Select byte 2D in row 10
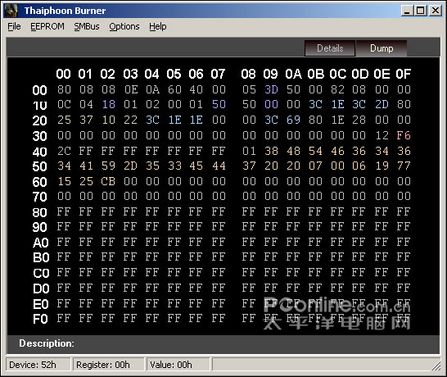 (382, 104)
